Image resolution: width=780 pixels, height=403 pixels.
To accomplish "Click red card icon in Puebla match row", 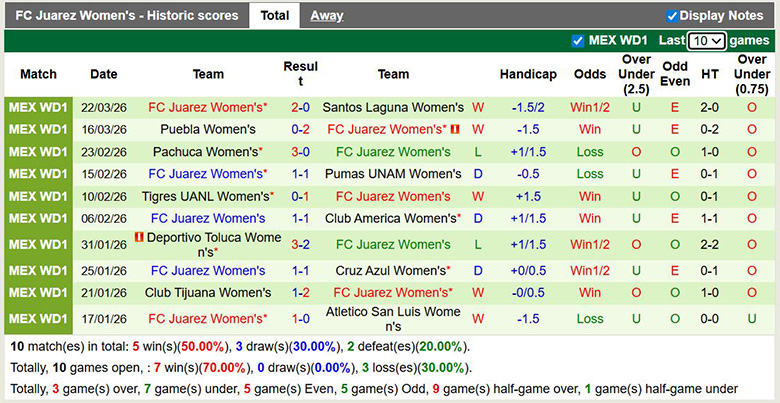I will (x=455, y=129).
